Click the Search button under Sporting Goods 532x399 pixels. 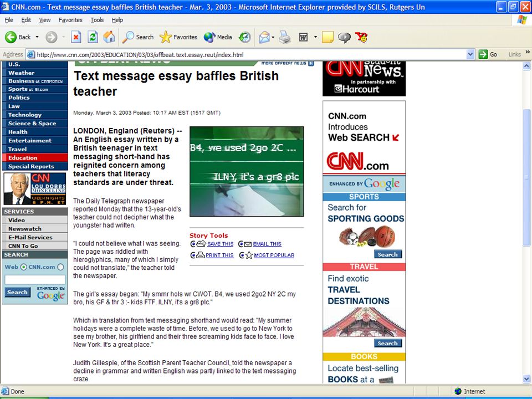[388, 254]
